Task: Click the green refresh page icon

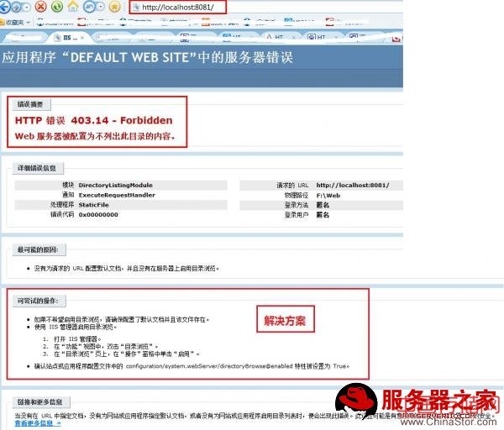Action: pyautogui.click(x=57, y=7)
